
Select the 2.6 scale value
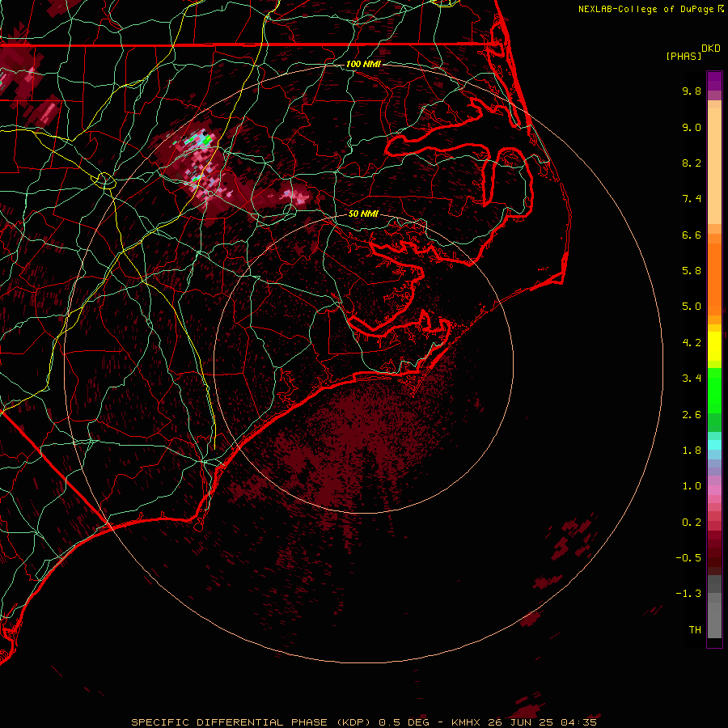click(692, 415)
